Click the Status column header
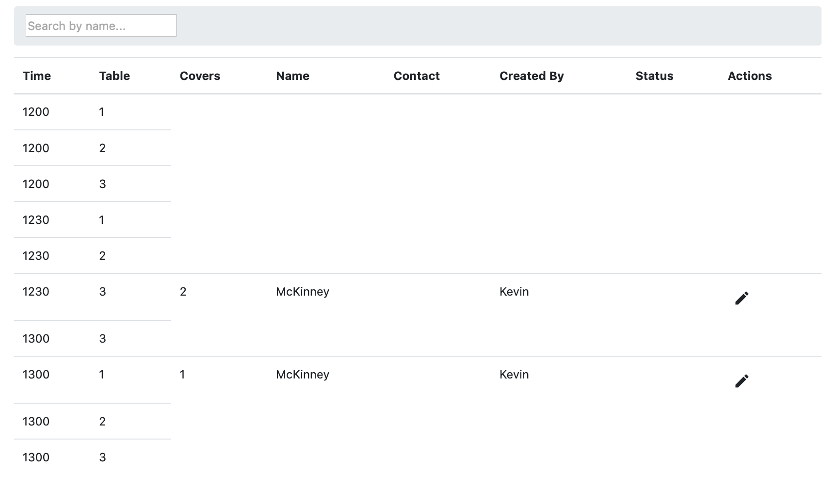 pos(654,76)
